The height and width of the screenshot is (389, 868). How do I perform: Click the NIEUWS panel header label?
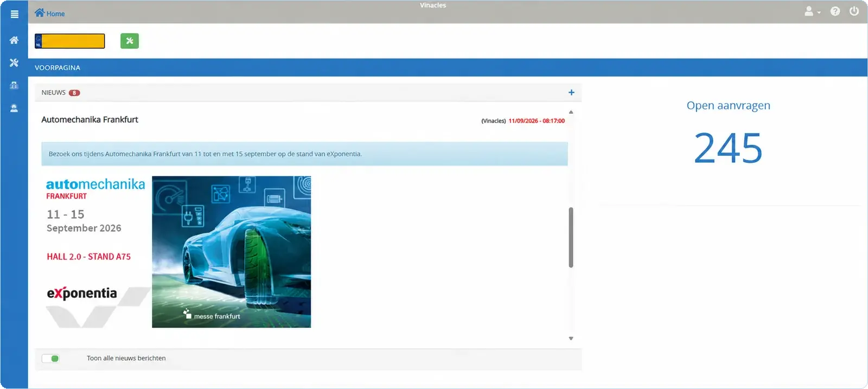(x=53, y=93)
